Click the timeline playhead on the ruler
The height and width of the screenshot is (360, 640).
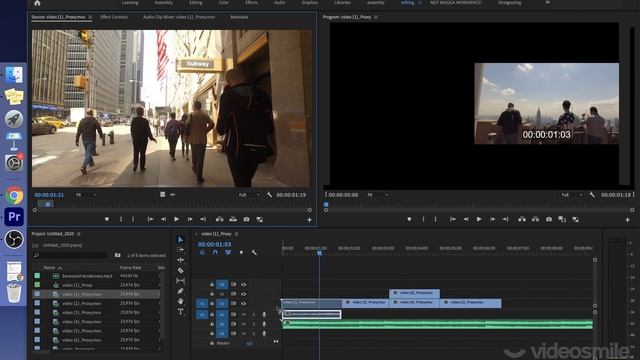click(x=320, y=253)
